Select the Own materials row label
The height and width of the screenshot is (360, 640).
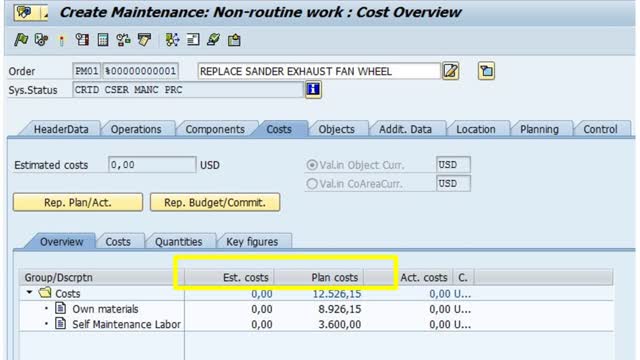(105, 309)
